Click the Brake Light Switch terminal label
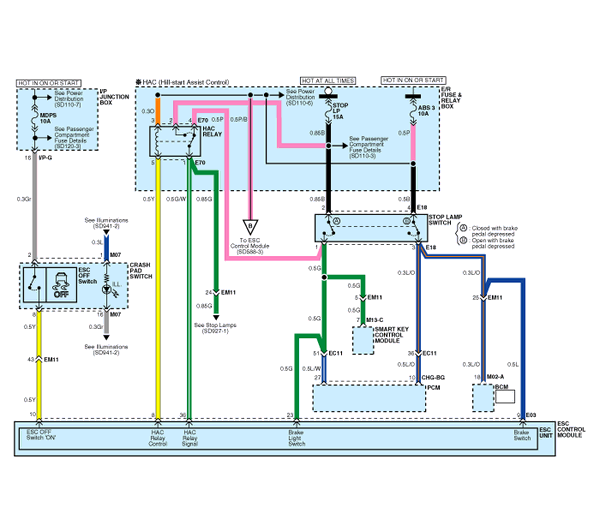The width and height of the screenshot is (600, 507). click(297, 438)
